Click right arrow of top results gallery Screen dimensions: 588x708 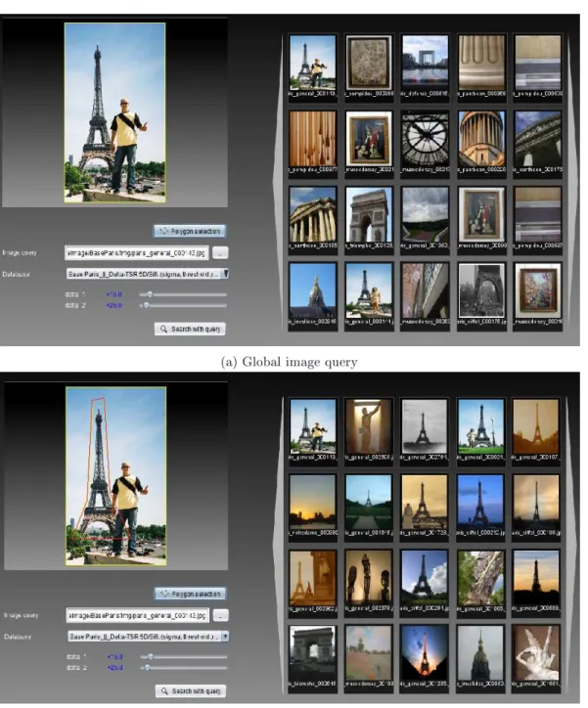coord(572,183)
